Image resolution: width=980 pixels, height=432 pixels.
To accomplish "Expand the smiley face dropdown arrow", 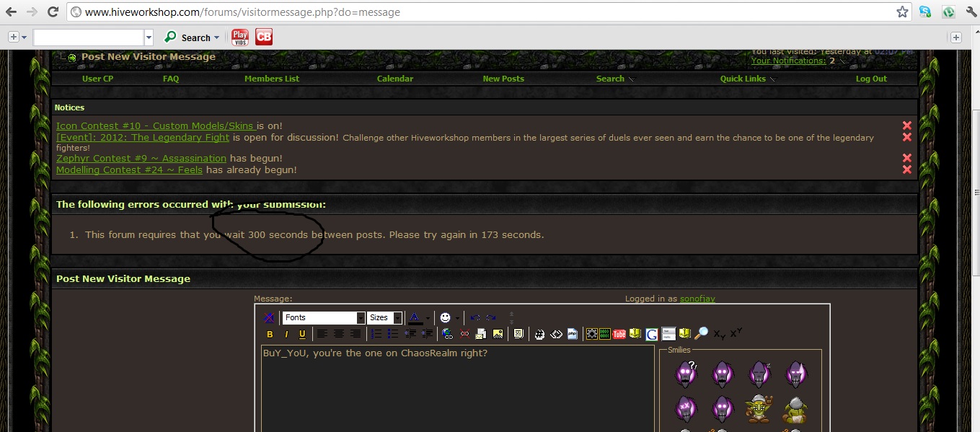I will 457,318.
